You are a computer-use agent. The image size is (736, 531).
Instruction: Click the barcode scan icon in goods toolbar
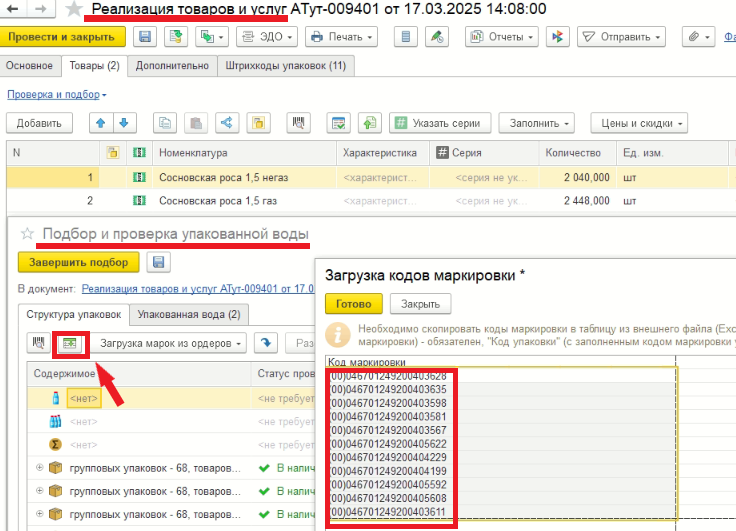point(299,123)
